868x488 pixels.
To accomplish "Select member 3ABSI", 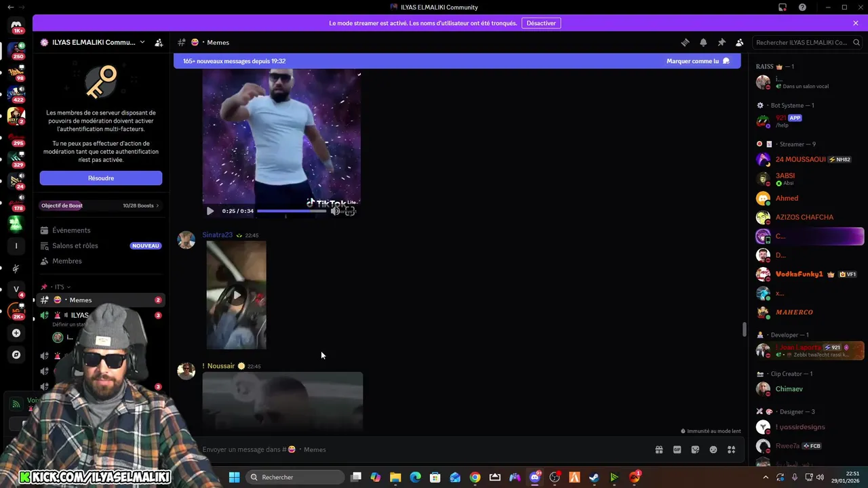I will point(810,179).
